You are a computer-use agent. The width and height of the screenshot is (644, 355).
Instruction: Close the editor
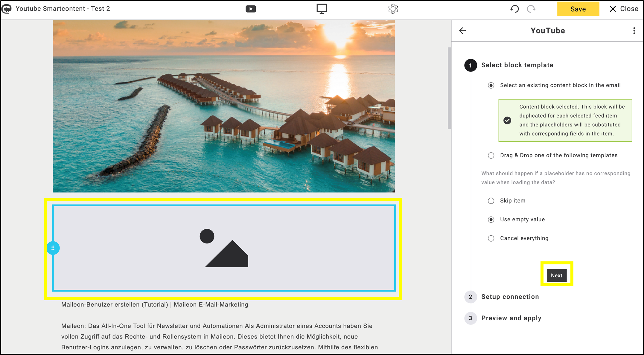624,9
